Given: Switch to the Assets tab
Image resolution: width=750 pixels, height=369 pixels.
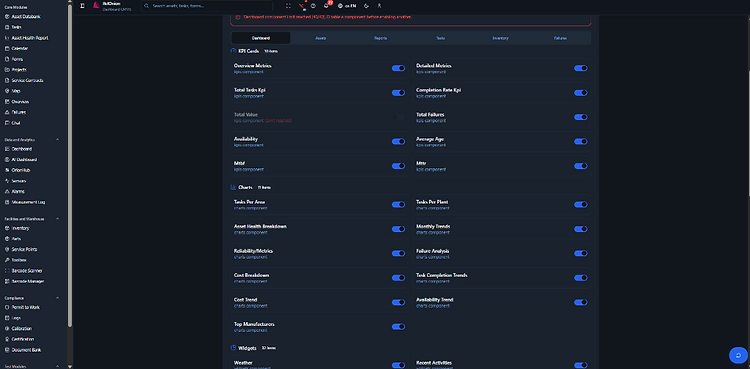Looking at the screenshot, I should tap(320, 38).
